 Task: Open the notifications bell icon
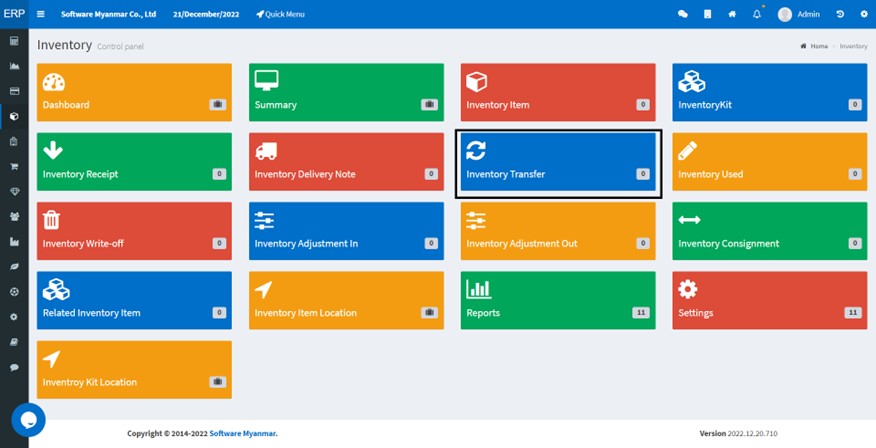pyautogui.click(x=757, y=14)
